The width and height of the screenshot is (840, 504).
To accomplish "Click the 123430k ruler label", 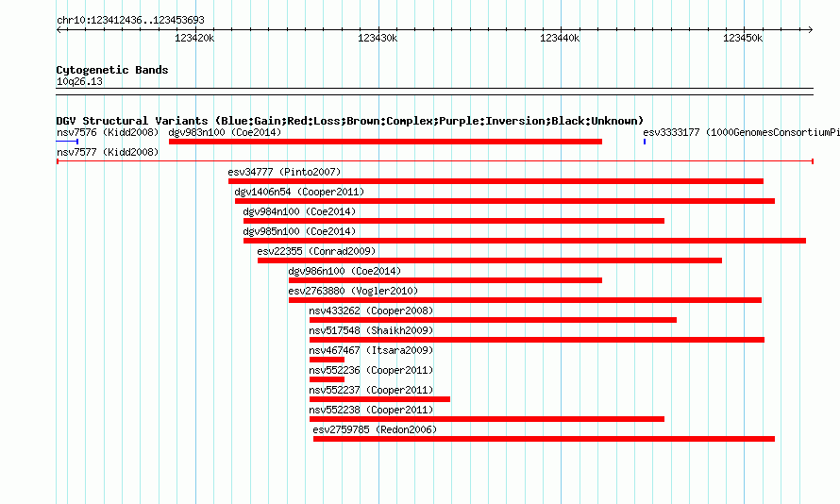I will click(378, 38).
